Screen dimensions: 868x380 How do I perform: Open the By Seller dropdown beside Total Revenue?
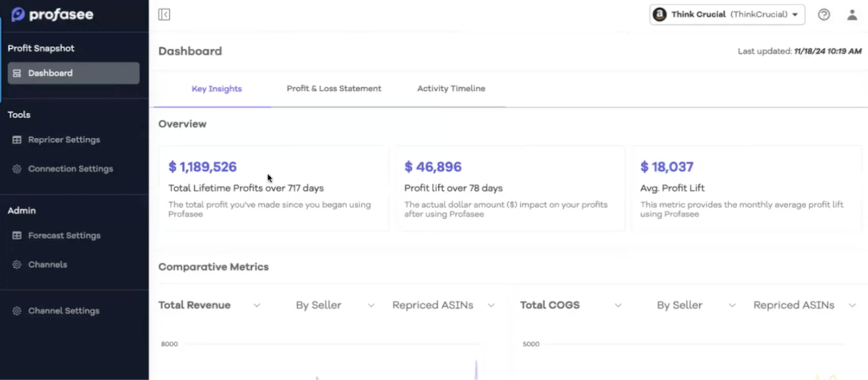coord(335,305)
